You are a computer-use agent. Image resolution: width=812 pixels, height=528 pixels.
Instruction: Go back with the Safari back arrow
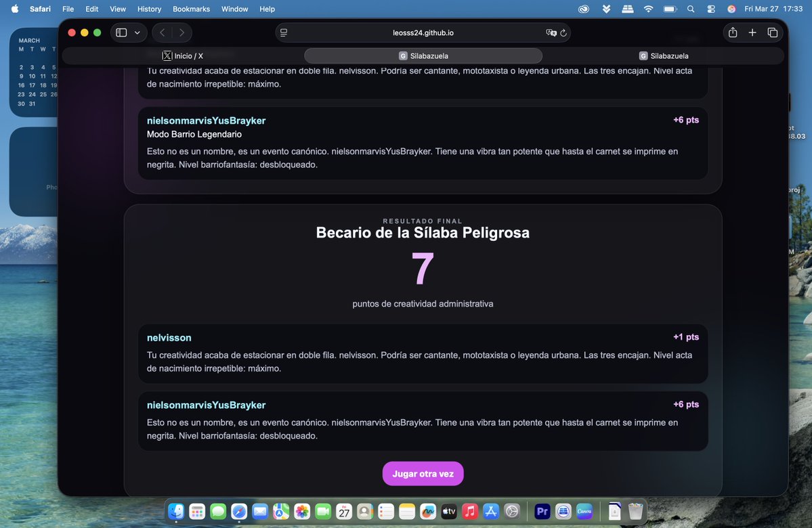(x=162, y=32)
